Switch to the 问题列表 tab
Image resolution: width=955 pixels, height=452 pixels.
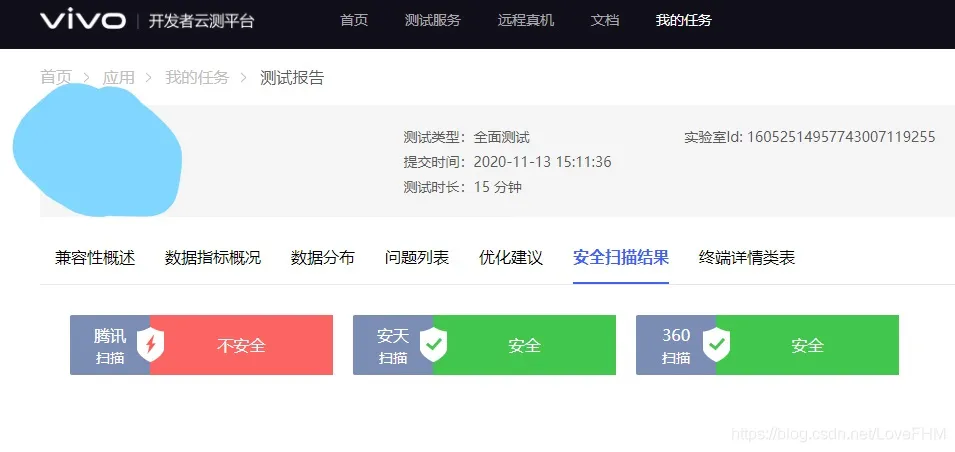pos(417,258)
